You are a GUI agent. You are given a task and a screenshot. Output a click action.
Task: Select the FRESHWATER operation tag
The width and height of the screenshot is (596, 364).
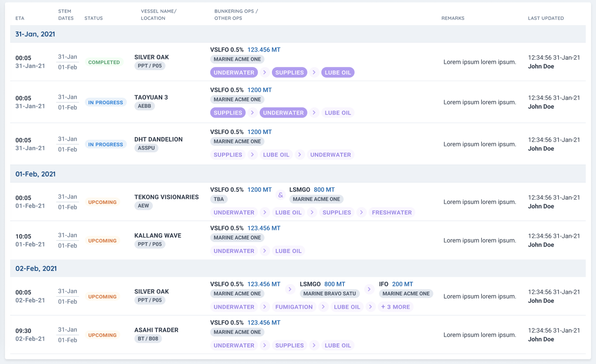click(391, 212)
